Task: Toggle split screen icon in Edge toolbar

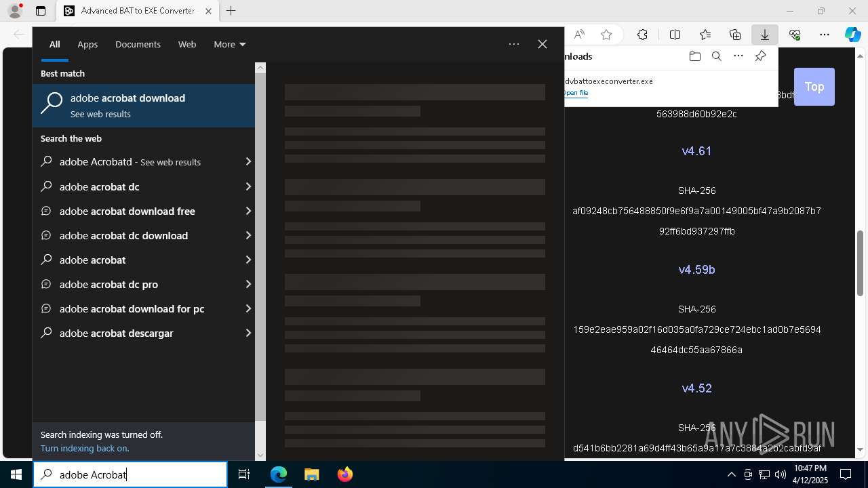Action: coord(675,35)
